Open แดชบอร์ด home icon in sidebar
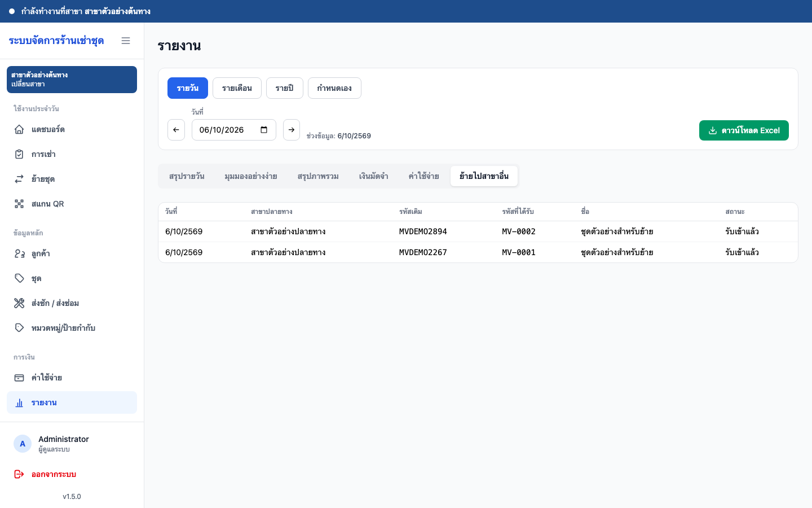The height and width of the screenshot is (508, 812). pos(19,129)
